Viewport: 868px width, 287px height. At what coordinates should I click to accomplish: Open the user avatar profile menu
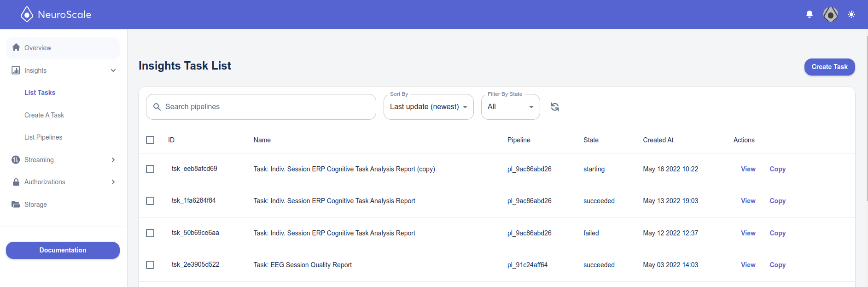pyautogui.click(x=830, y=14)
